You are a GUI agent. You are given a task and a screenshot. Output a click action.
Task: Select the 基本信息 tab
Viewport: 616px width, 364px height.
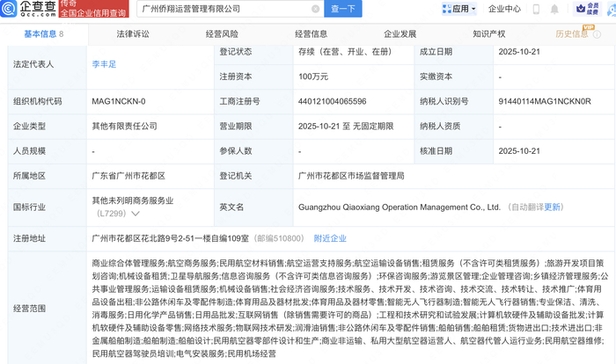(x=44, y=34)
